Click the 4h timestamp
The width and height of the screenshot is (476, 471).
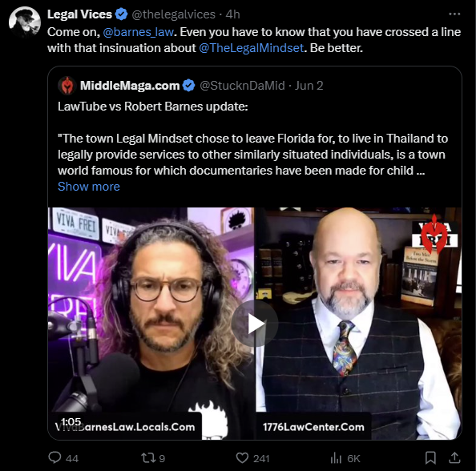[x=233, y=14]
